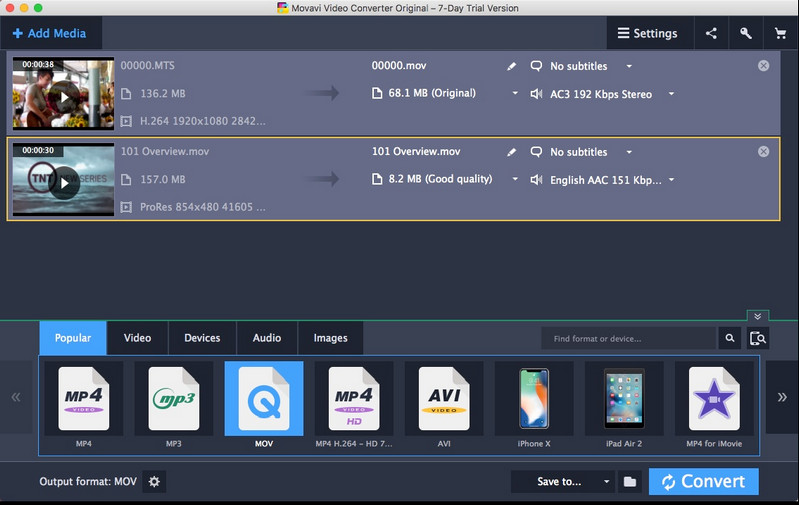Click the subtitle bubble icon for 101 Overview.mov
The width and height of the screenshot is (799, 505).
536,152
